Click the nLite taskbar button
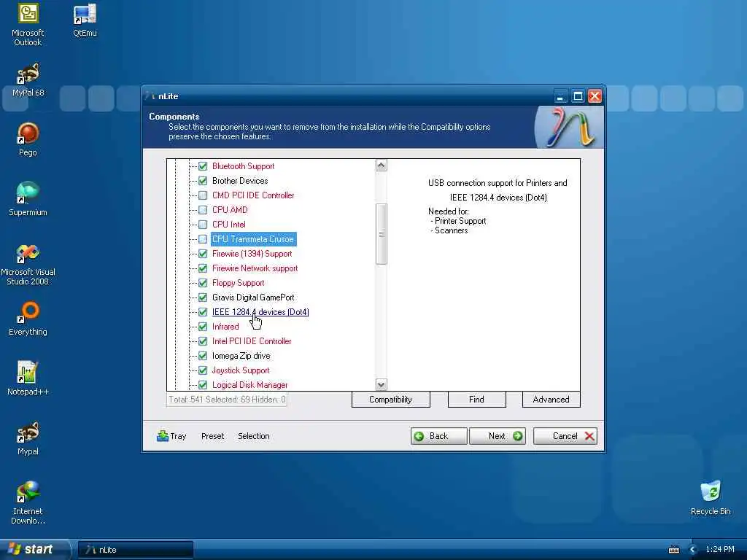Screen dimensions: 747x560 136,550
